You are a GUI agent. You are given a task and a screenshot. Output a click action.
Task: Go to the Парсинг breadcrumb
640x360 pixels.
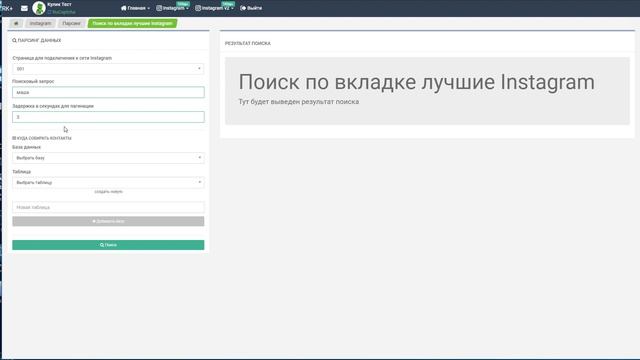pyautogui.click(x=71, y=24)
